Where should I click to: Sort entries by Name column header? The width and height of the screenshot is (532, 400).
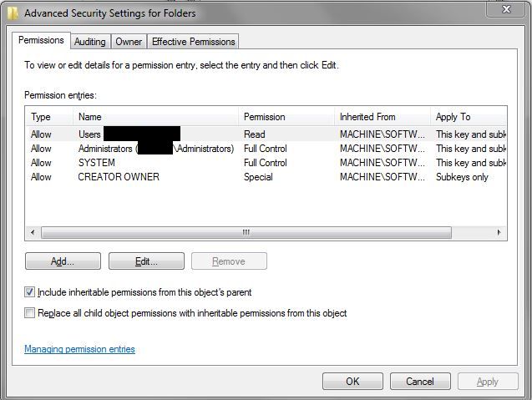[x=89, y=117]
